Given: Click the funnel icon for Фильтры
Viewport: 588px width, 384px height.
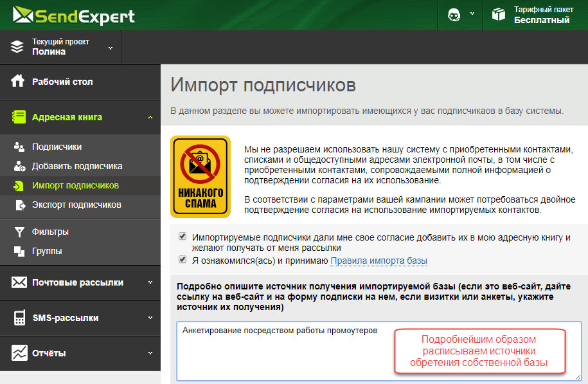Looking at the screenshot, I should [19, 232].
